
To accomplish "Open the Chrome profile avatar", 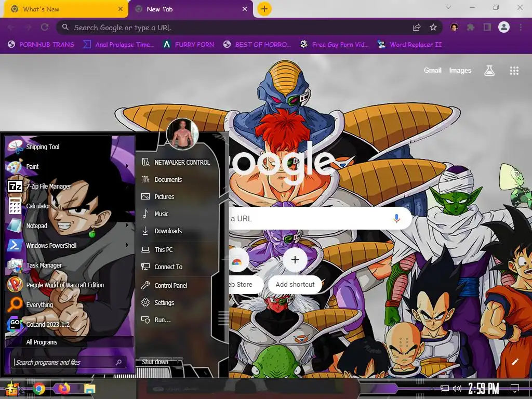I will pos(504,27).
